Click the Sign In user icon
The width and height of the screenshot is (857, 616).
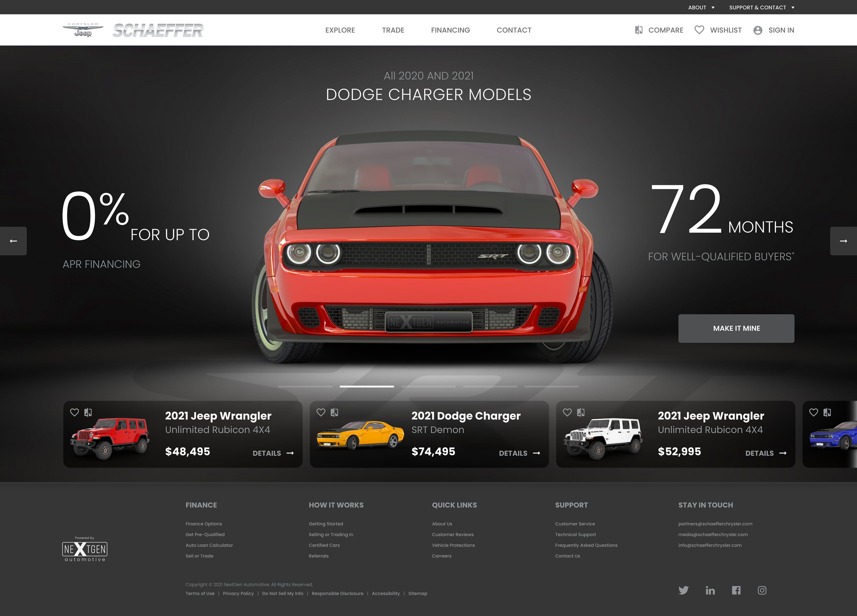point(758,30)
